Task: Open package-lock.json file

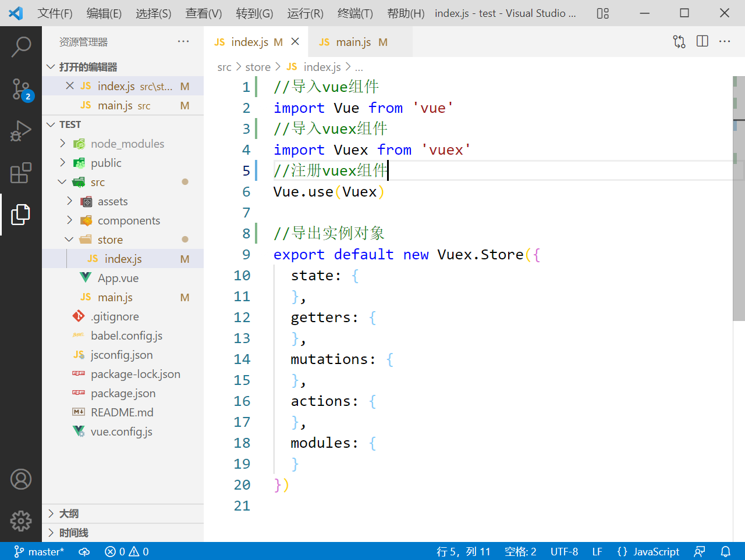Action: (123, 374)
